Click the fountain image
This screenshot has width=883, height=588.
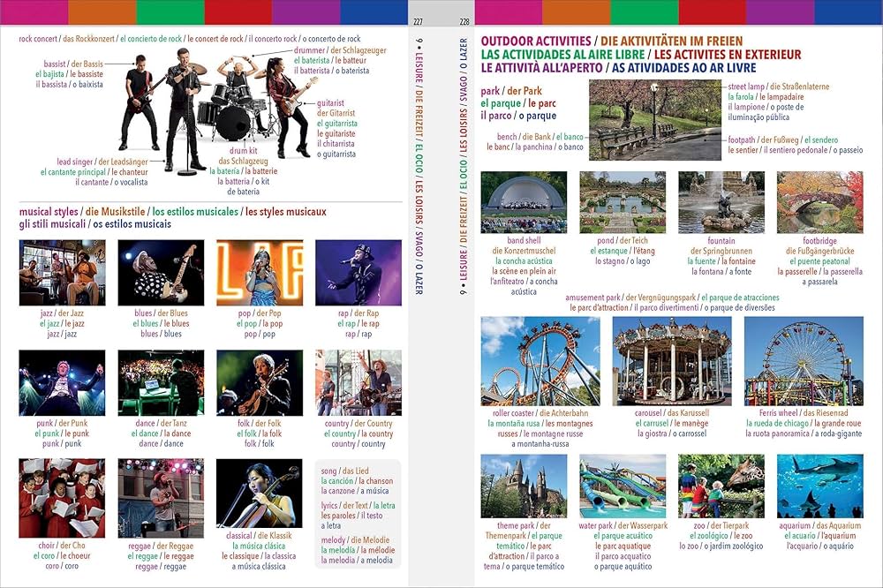coord(724,203)
